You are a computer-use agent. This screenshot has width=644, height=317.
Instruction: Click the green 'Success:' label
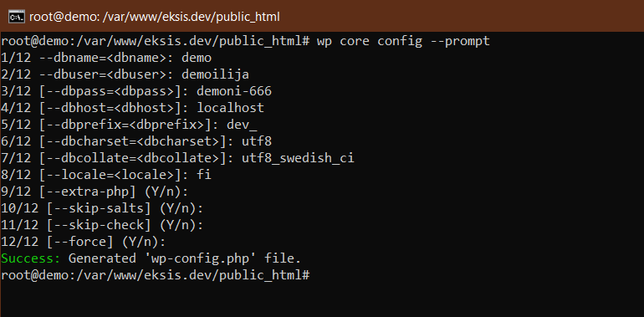tap(31, 258)
